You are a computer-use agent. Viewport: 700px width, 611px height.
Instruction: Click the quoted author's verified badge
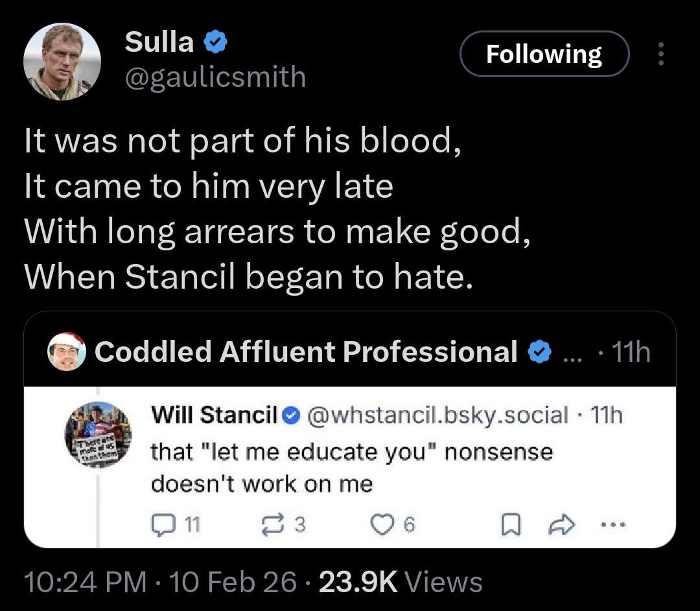click(x=539, y=352)
